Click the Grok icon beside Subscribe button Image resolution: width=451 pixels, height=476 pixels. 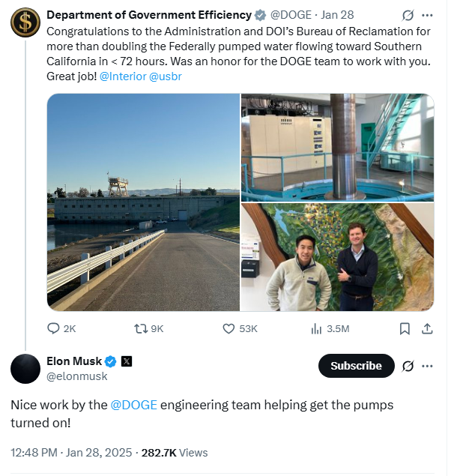[408, 366]
